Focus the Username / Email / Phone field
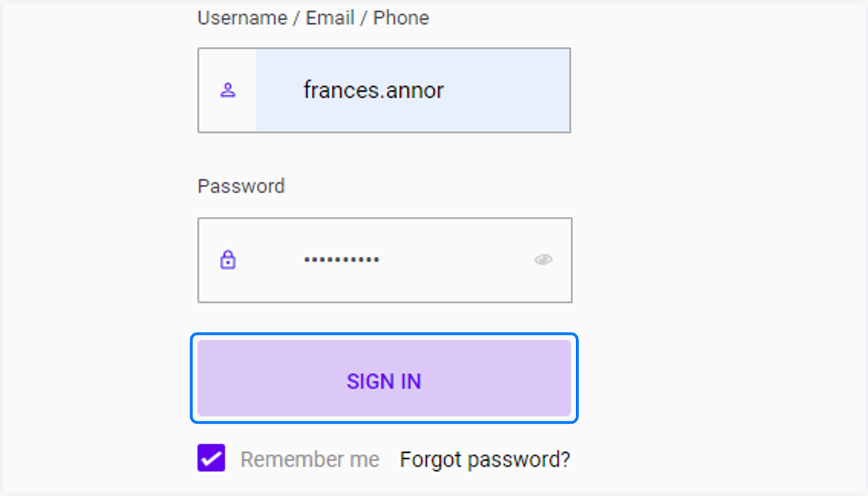The image size is (868, 496). pos(384,90)
